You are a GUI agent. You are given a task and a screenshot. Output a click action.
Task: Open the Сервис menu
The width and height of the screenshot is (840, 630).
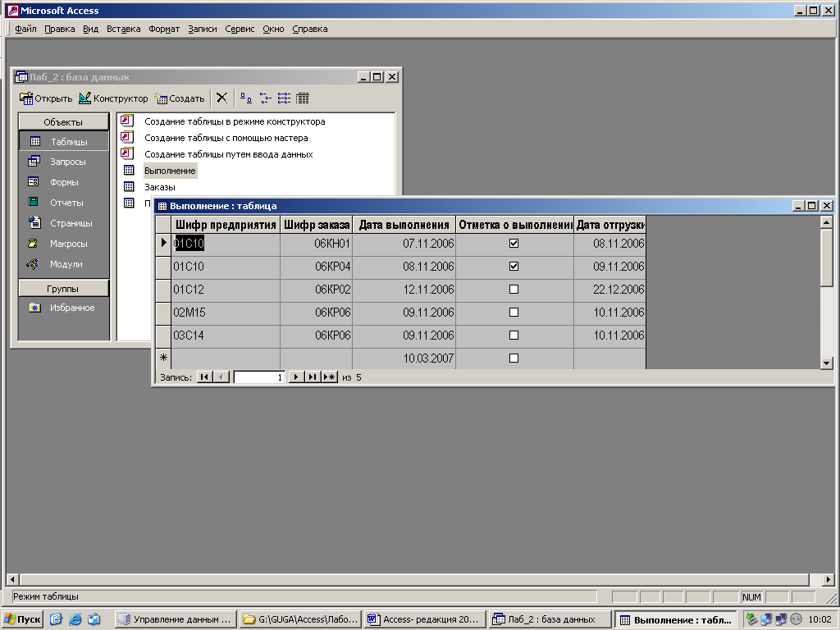point(240,29)
